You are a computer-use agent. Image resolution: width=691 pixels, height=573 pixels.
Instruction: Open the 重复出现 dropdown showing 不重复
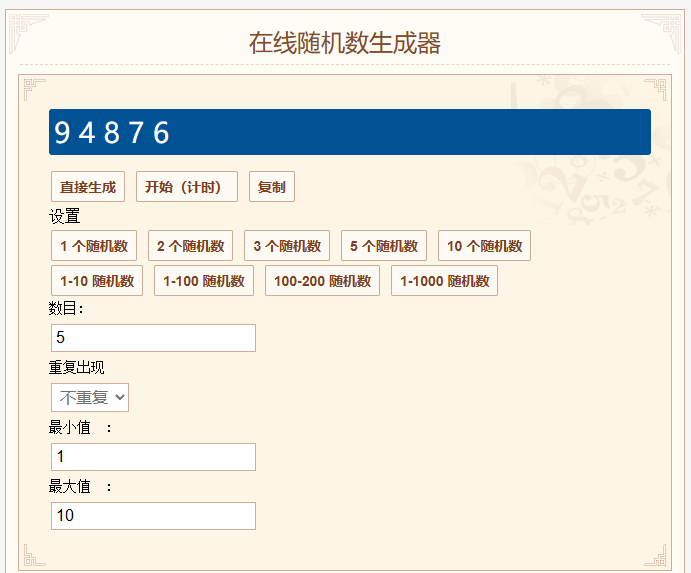coord(90,397)
